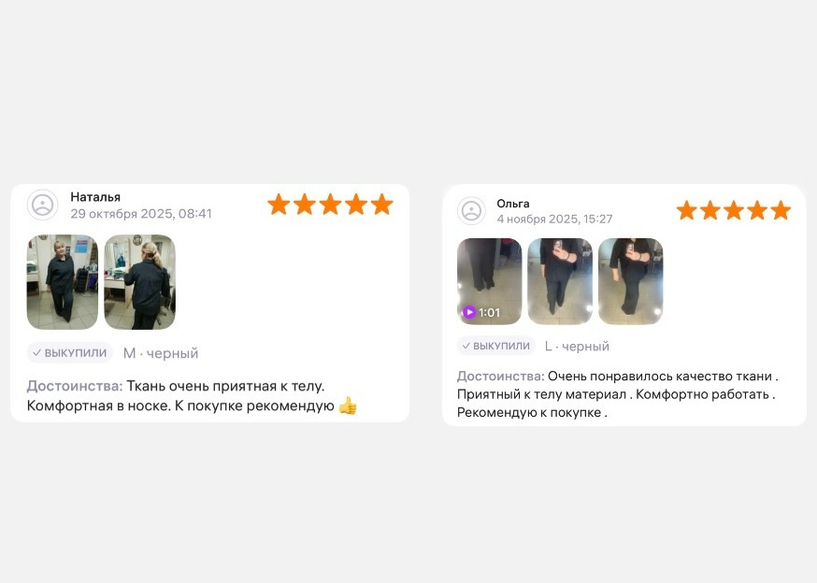The image size is (817, 583).
Task: Click the fifth star in Наталья's rating
Action: coord(382,204)
